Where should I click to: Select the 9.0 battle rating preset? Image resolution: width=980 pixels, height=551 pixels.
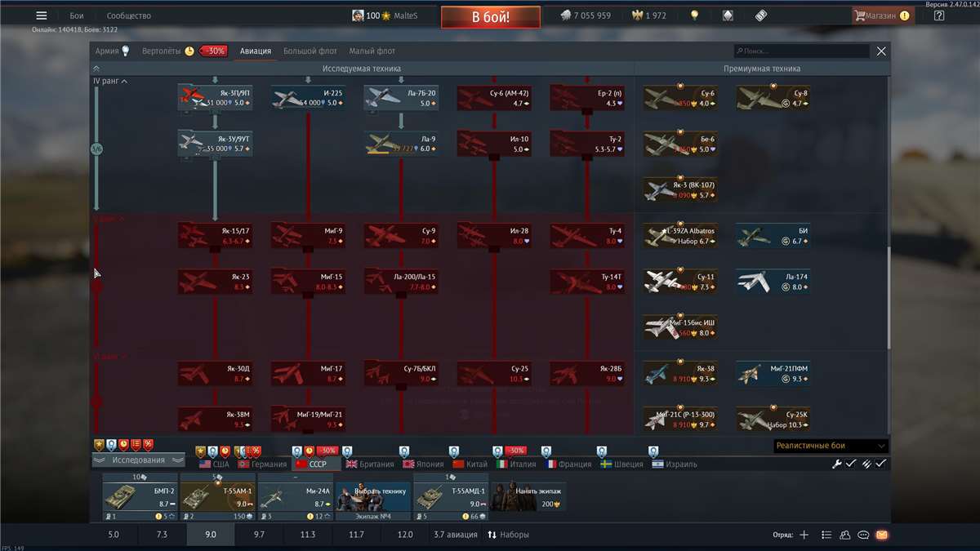click(210, 534)
